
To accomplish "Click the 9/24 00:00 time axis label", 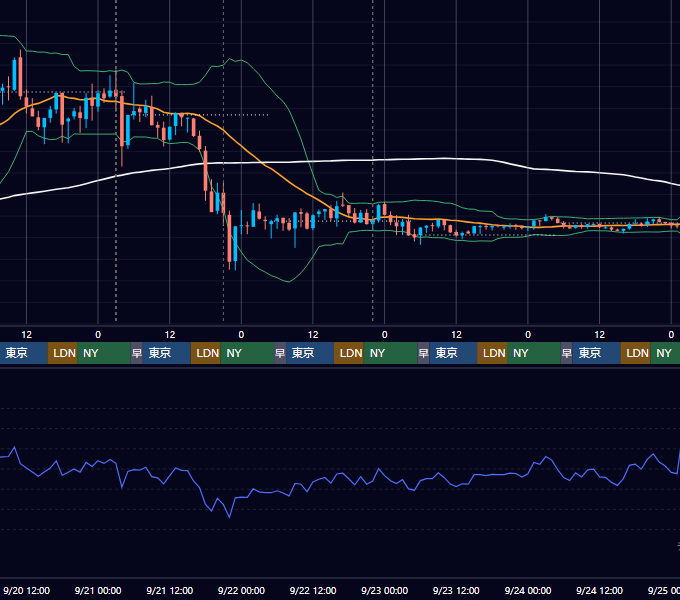I will [528, 590].
